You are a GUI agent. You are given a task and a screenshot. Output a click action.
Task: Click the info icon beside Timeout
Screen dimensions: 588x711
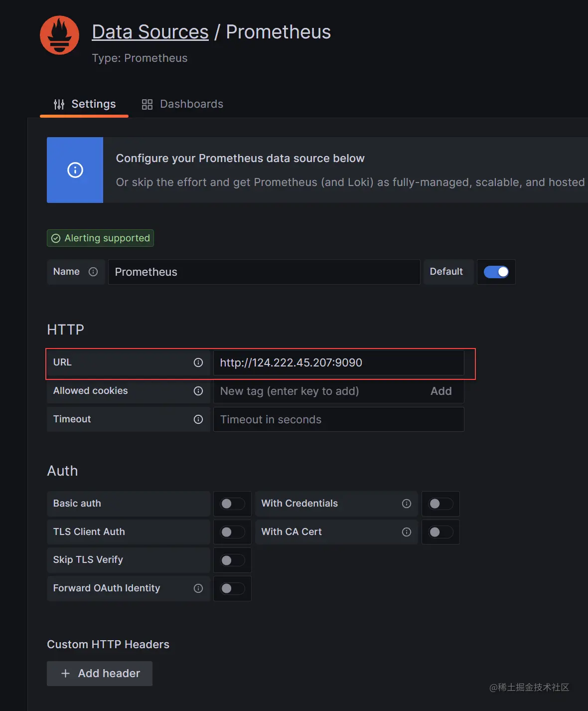click(198, 419)
